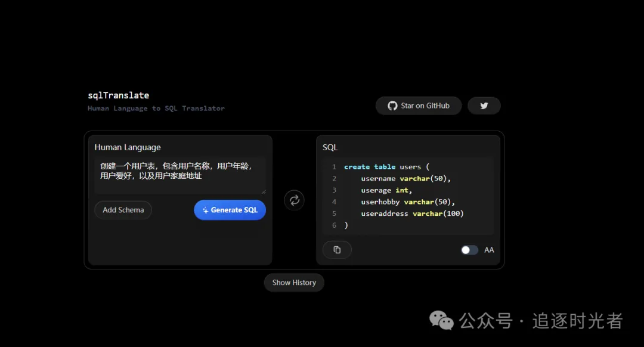
Task: Click the sqlTranslate title
Action: coord(118,95)
